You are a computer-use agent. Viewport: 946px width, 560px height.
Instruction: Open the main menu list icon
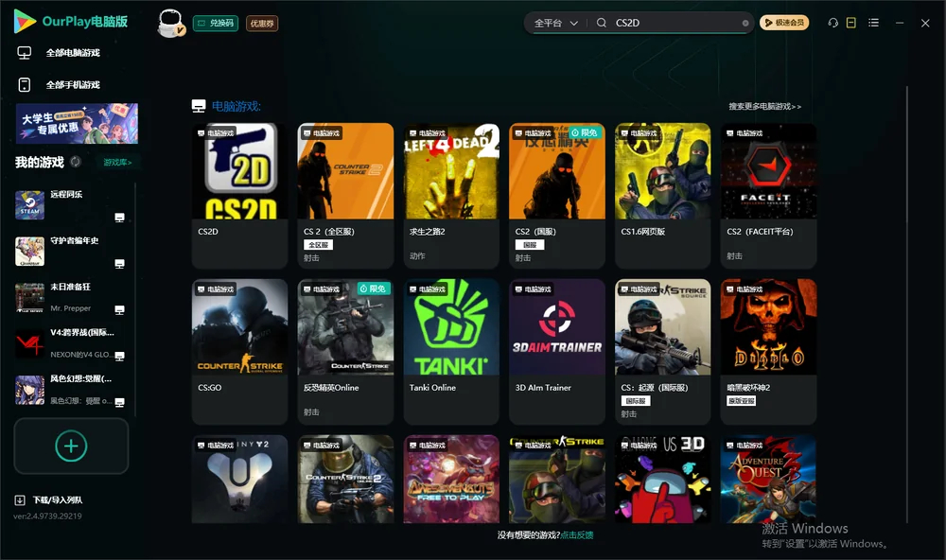point(873,23)
